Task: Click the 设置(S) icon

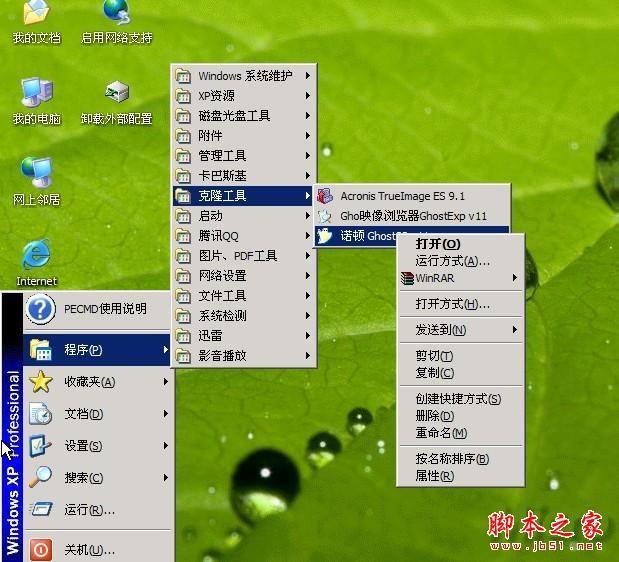Action: click(40, 446)
